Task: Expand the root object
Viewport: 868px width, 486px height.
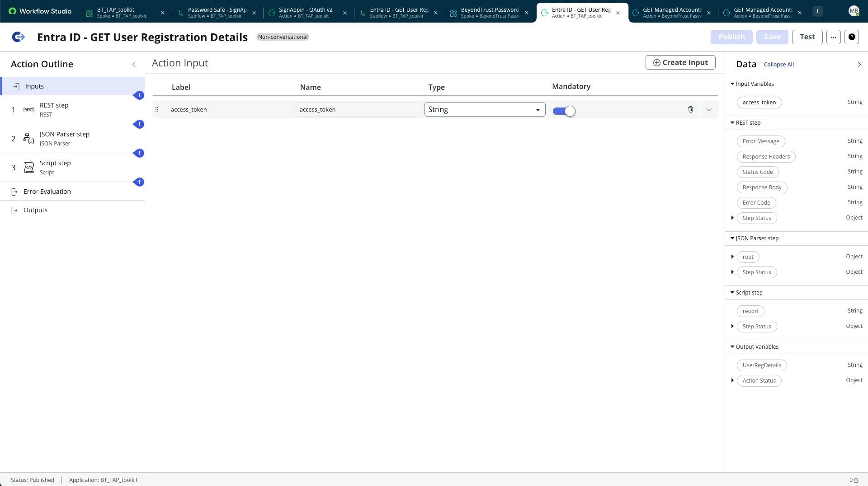Action: tap(732, 257)
